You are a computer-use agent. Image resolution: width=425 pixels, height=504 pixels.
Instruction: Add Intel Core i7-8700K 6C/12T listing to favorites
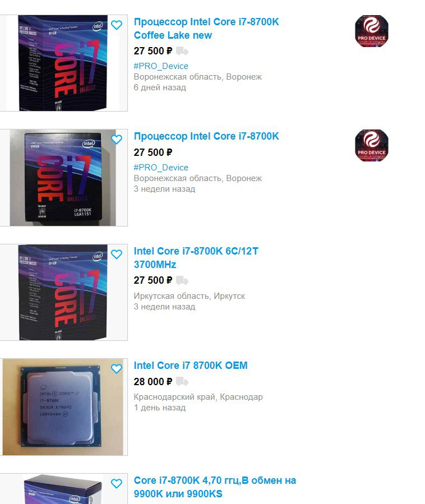[x=117, y=255]
